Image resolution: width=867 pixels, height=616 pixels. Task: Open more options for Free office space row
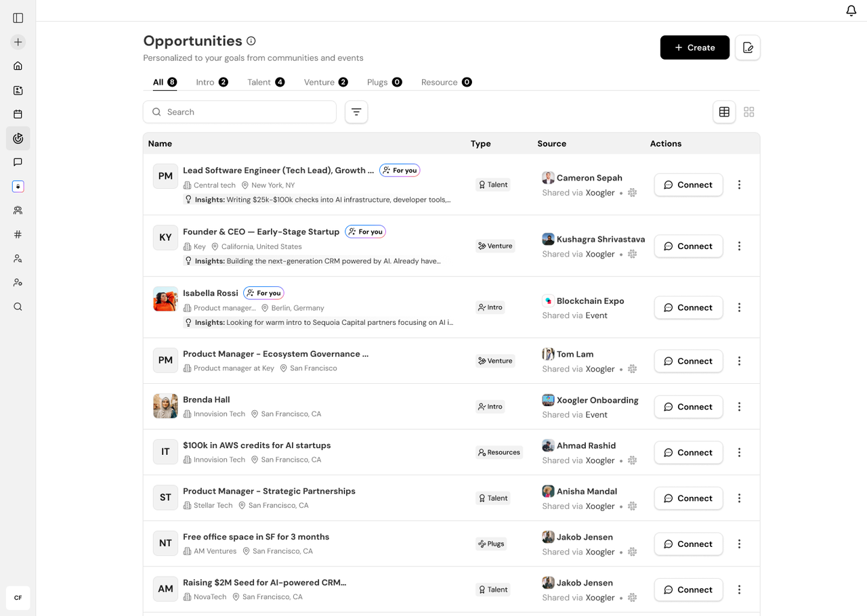tap(740, 544)
